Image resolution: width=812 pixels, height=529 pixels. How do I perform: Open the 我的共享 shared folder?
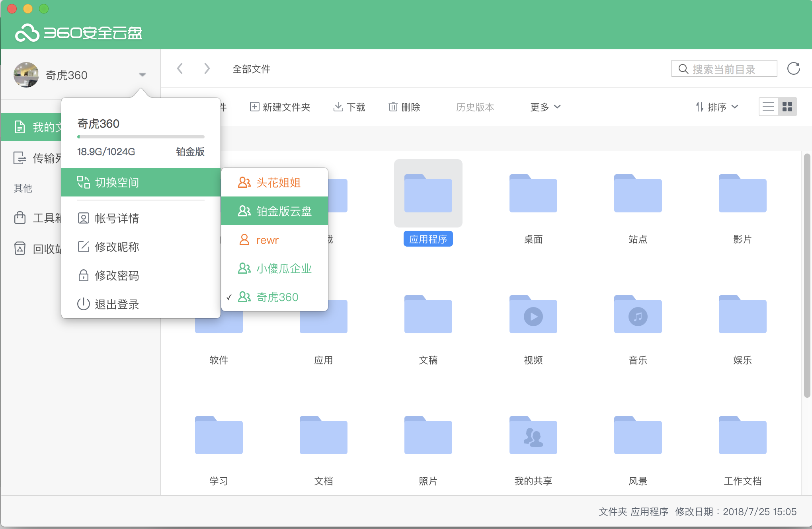pyautogui.click(x=533, y=435)
